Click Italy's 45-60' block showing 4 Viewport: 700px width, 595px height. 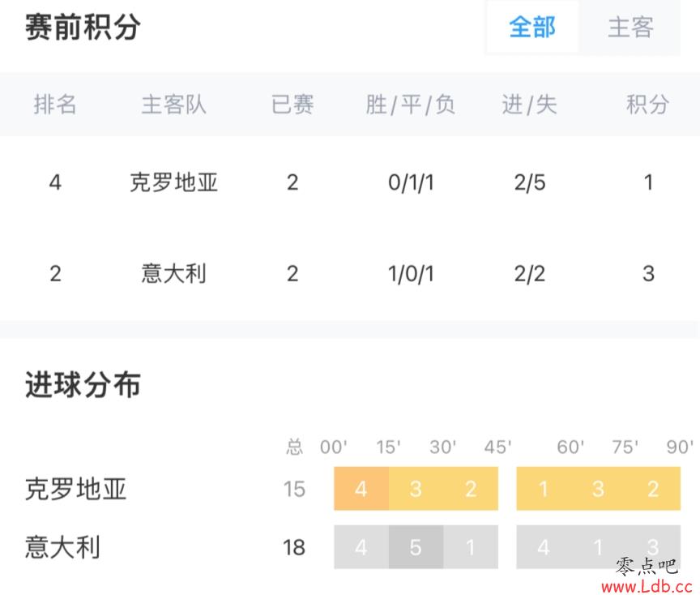(544, 547)
